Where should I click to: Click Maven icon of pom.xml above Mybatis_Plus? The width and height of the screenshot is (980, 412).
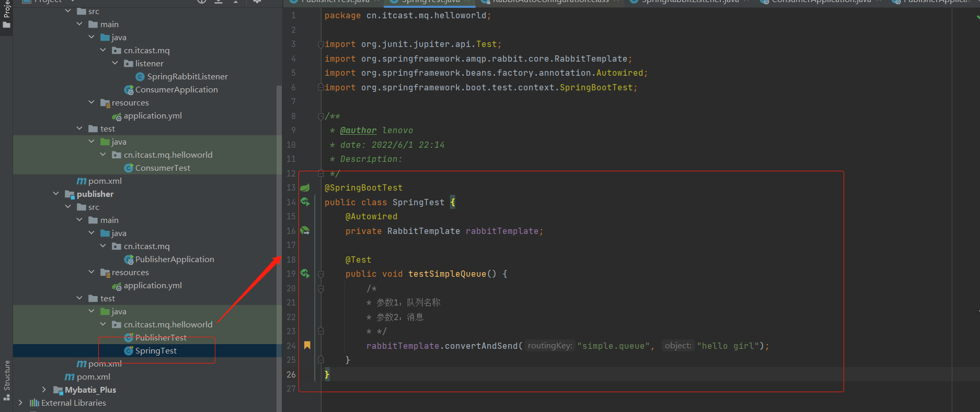(70, 377)
